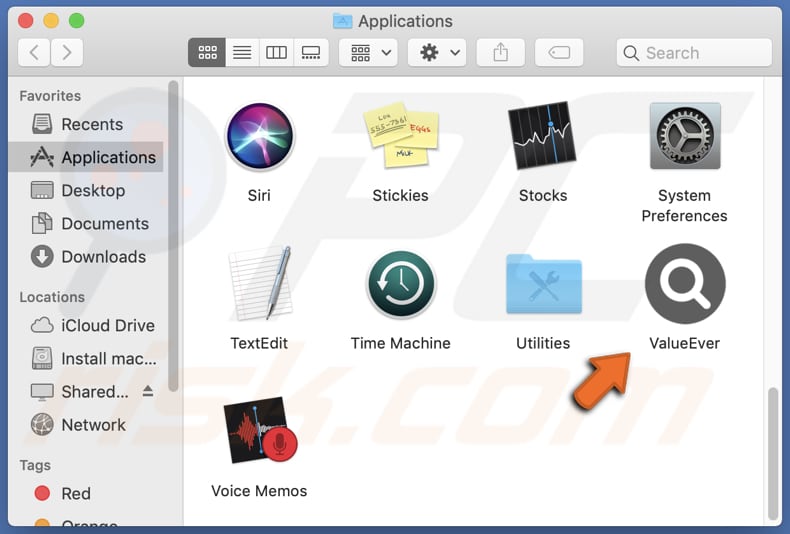Close the Finder window with red button

coord(26,21)
